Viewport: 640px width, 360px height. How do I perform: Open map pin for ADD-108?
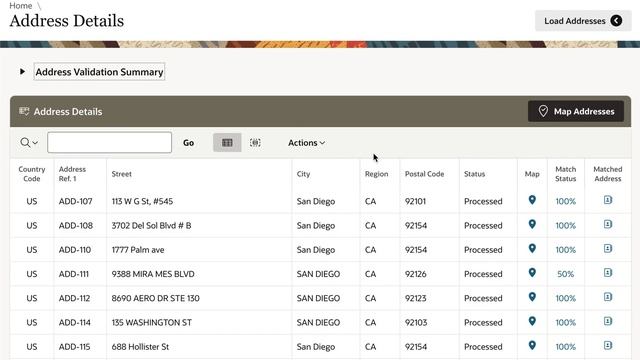click(532, 224)
